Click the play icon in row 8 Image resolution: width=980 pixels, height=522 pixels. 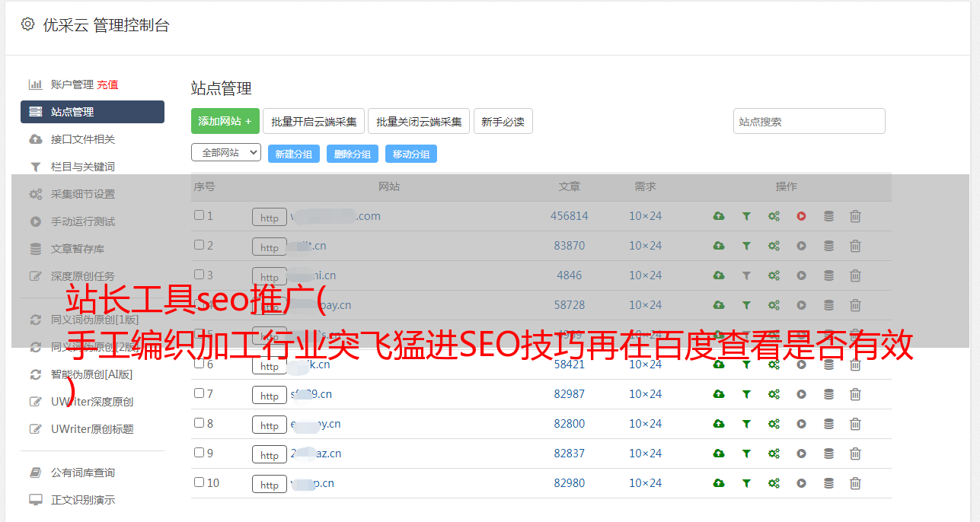click(x=801, y=424)
